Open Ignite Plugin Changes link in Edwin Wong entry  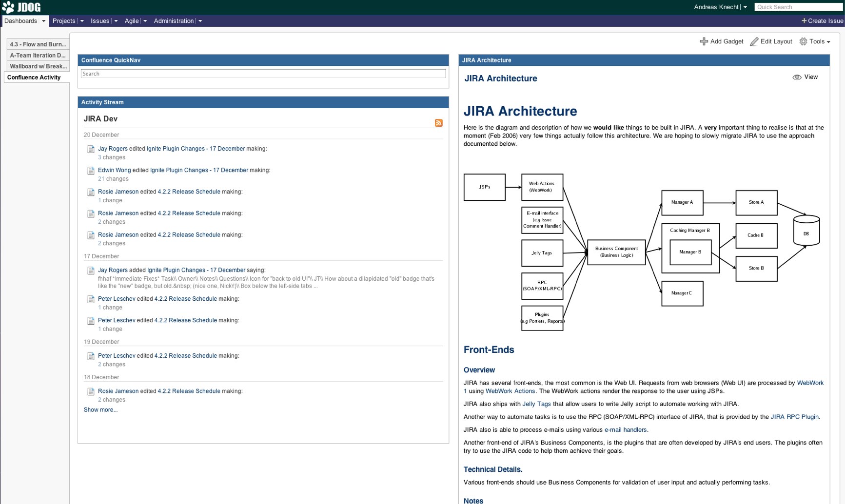point(199,170)
